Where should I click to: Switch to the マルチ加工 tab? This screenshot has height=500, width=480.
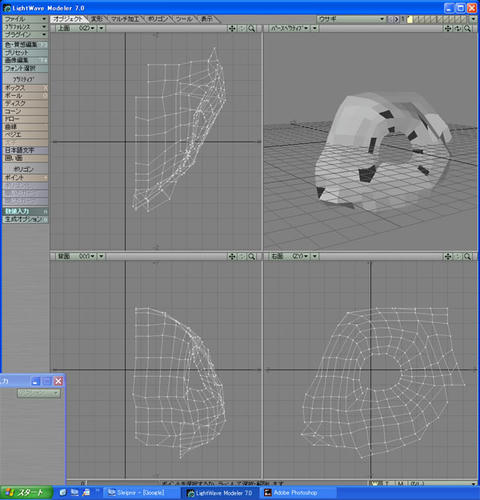(125, 19)
